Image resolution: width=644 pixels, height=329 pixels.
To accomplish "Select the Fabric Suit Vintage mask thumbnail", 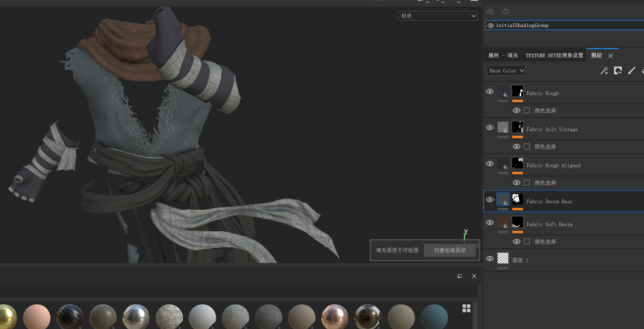I will click(518, 127).
